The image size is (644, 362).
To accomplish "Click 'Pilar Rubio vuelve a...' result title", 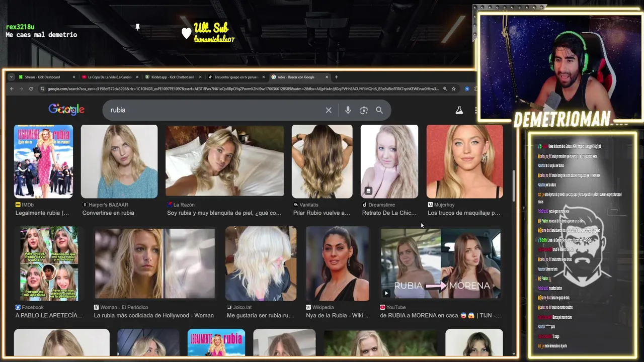I will click(321, 213).
